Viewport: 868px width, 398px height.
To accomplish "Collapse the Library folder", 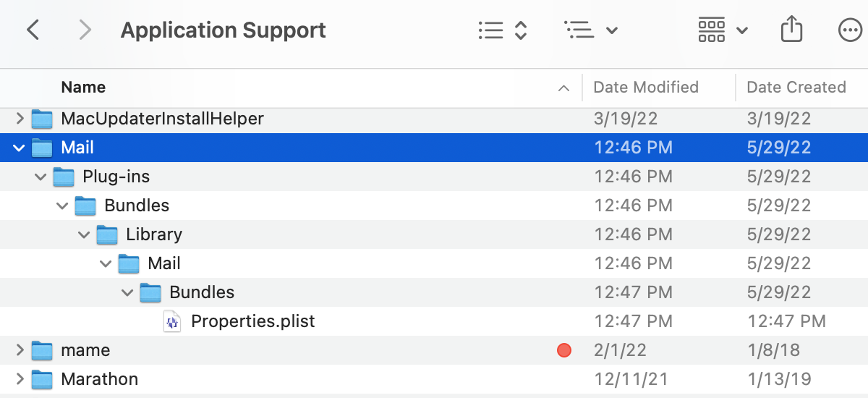I will pyautogui.click(x=84, y=234).
